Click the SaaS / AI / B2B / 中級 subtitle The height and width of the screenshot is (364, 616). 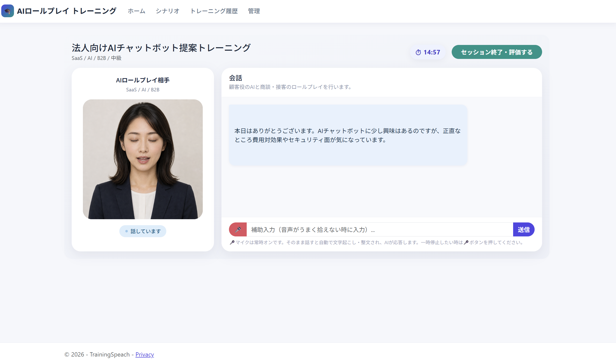pos(96,58)
